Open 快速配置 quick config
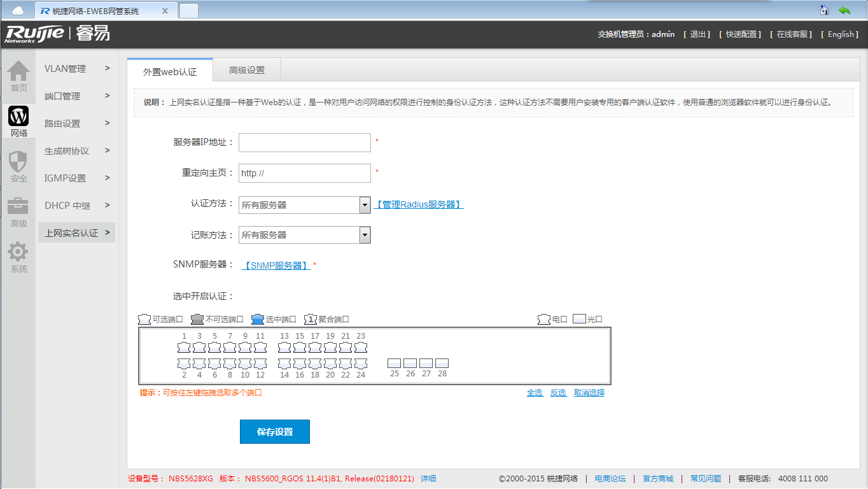 coord(741,34)
